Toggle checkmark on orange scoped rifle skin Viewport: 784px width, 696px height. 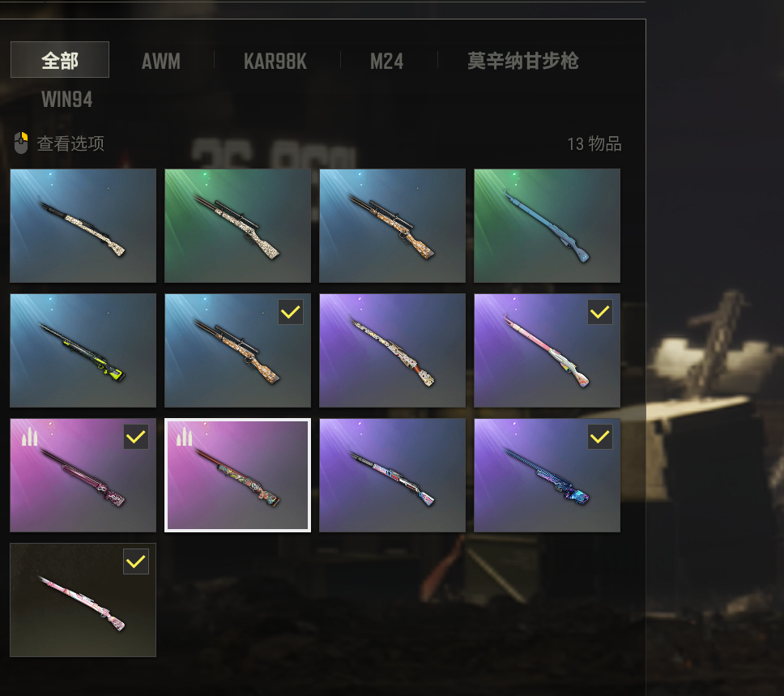(291, 312)
